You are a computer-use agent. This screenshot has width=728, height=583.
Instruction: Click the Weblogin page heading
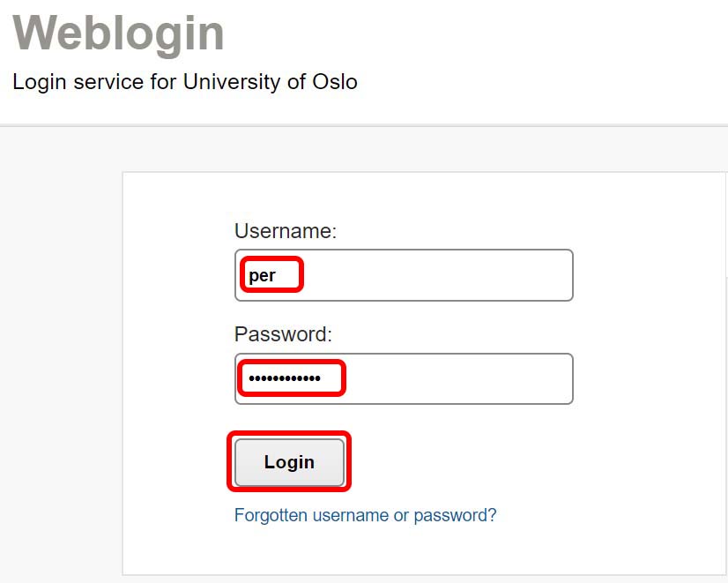tap(118, 33)
